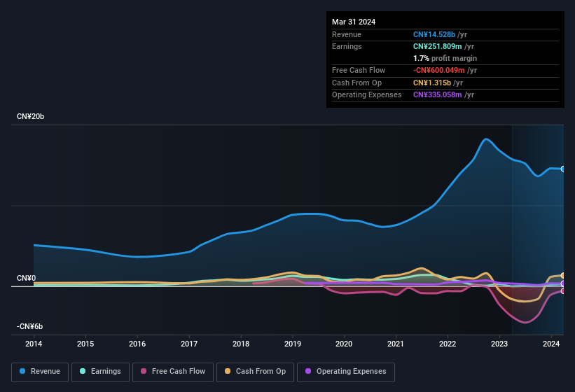This screenshot has height=392, width=575.
Task: Click the 2019 x-axis label
Action: [x=293, y=344]
